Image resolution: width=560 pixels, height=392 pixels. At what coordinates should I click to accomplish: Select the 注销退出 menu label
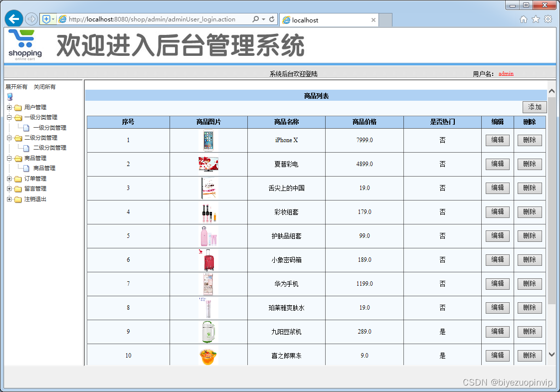[35, 199]
